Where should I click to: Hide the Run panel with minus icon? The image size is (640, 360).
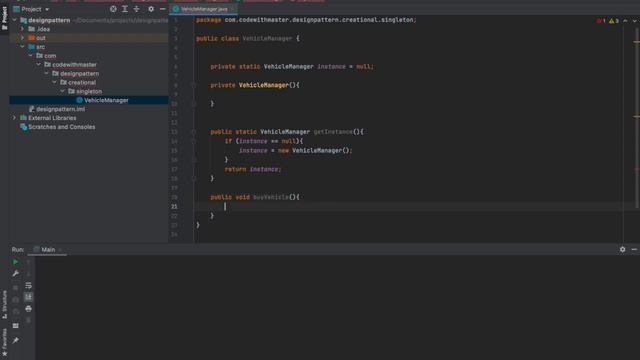[x=634, y=249]
